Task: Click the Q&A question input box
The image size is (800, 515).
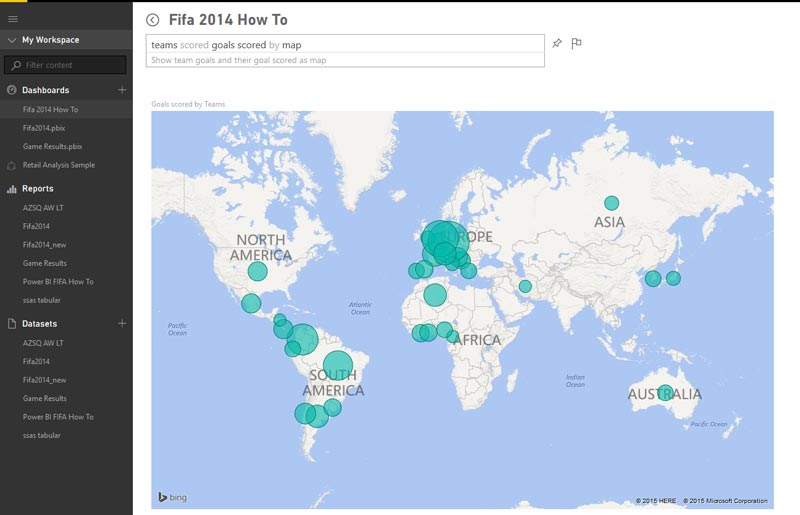Action: [x=345, y=44]
